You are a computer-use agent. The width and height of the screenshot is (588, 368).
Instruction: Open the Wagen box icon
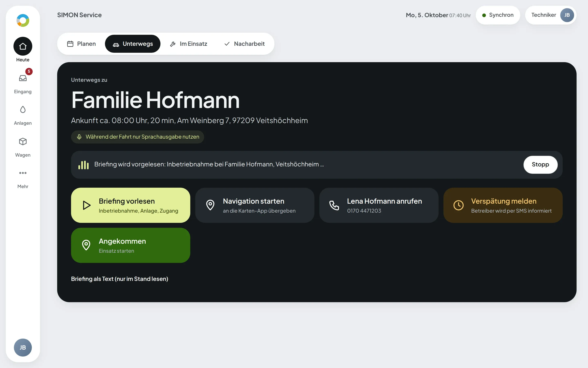click(x=23, y=141)
